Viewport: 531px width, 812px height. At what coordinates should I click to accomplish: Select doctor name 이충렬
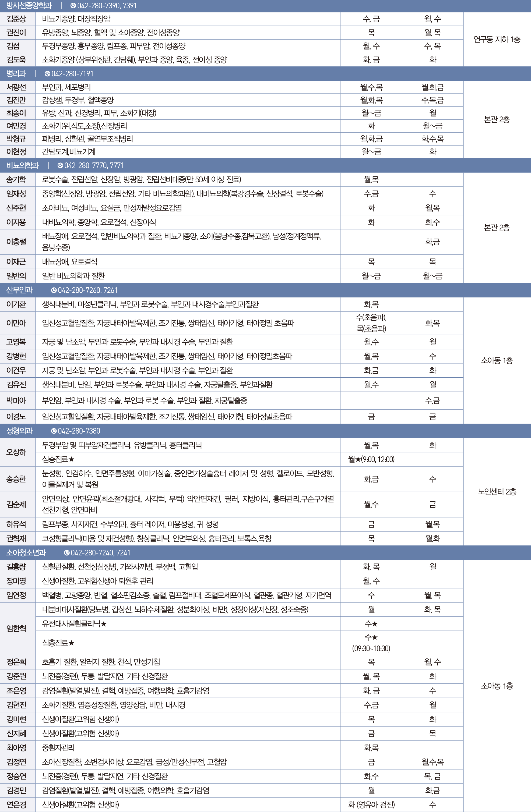(x=16, y=242)
